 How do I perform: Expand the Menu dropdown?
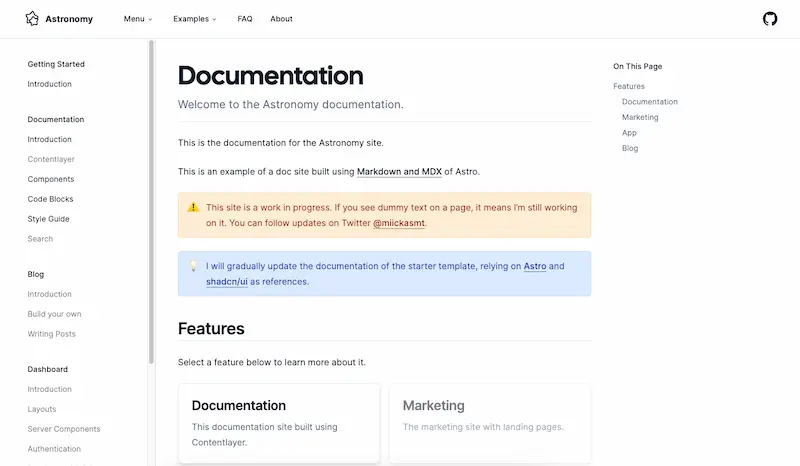tap(138, 19)
